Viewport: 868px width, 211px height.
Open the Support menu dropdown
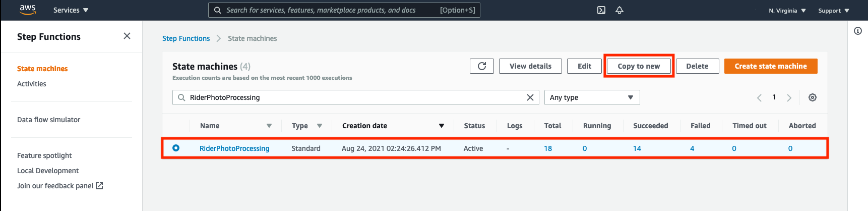click(x=834, y=11)
